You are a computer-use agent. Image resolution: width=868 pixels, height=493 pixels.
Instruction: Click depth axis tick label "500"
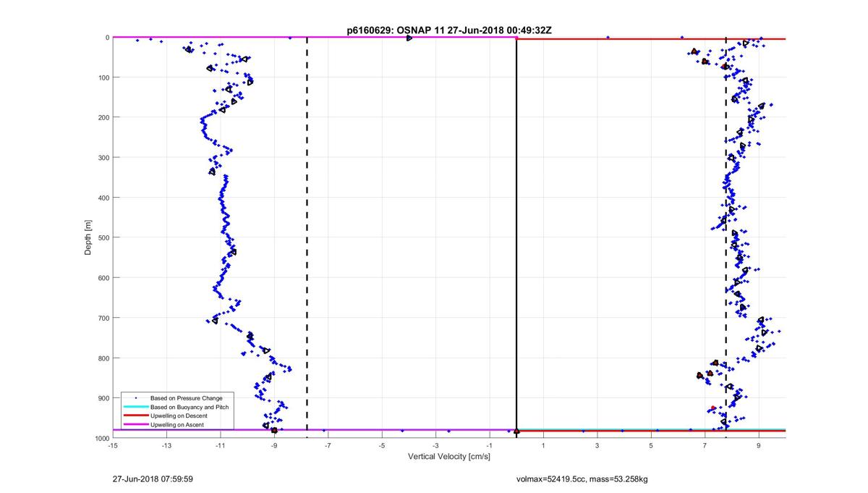pos(103,237)
